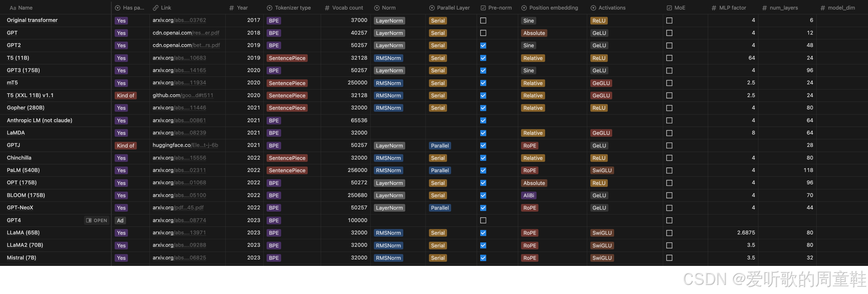Click the num_layers hash icon

pos(764,8)
